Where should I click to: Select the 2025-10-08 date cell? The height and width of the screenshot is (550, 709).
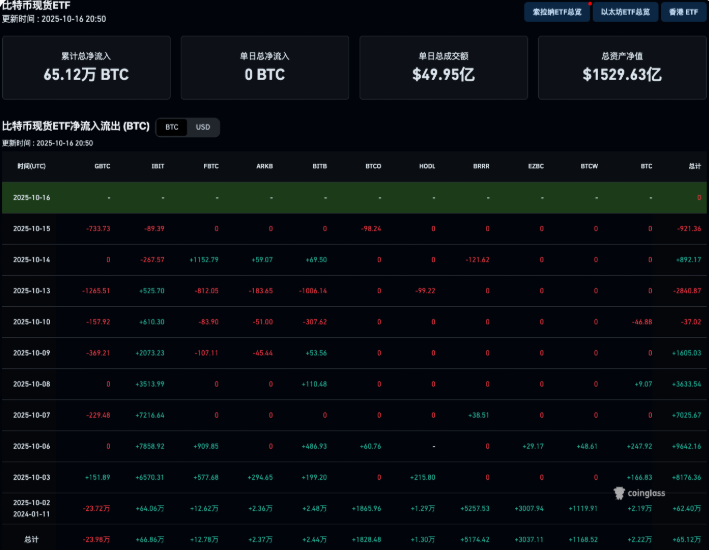coord(32,384)
